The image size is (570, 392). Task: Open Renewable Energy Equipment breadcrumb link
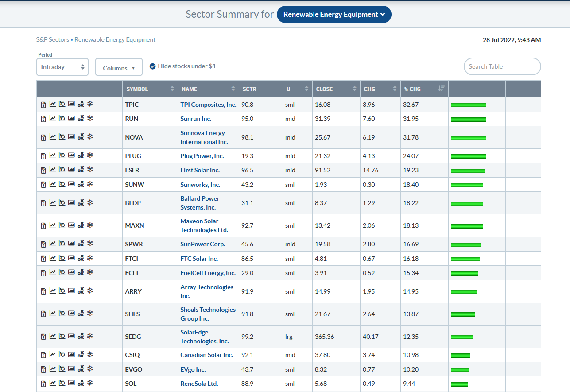tap(115, 39)
